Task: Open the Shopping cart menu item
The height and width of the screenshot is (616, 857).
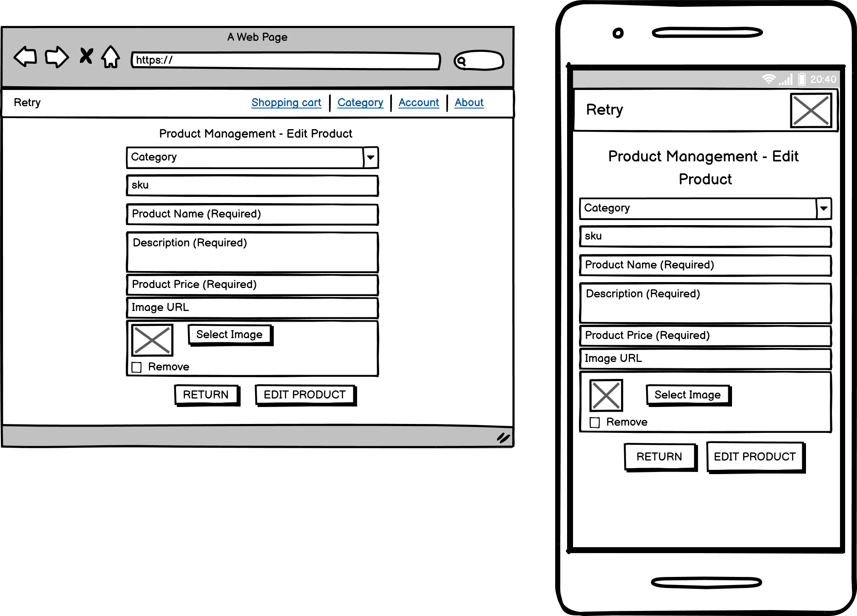Action: click(x=286, y=102)
